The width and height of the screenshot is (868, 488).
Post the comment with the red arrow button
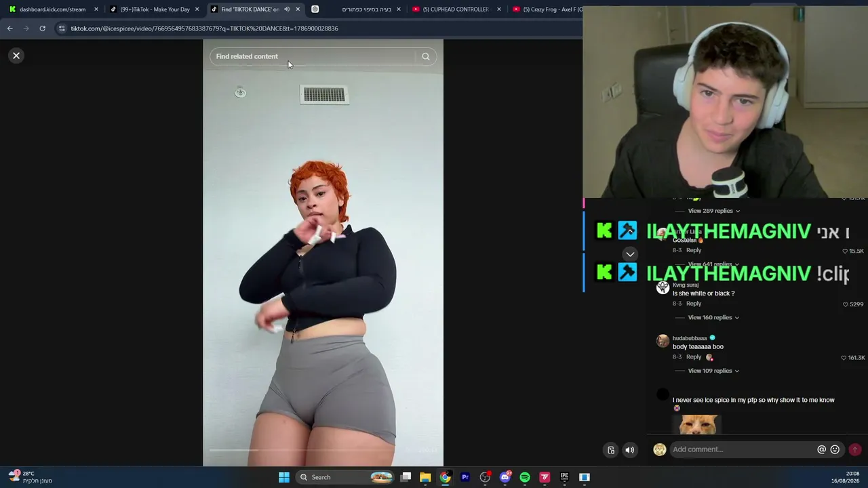click(x=855, y=449)
